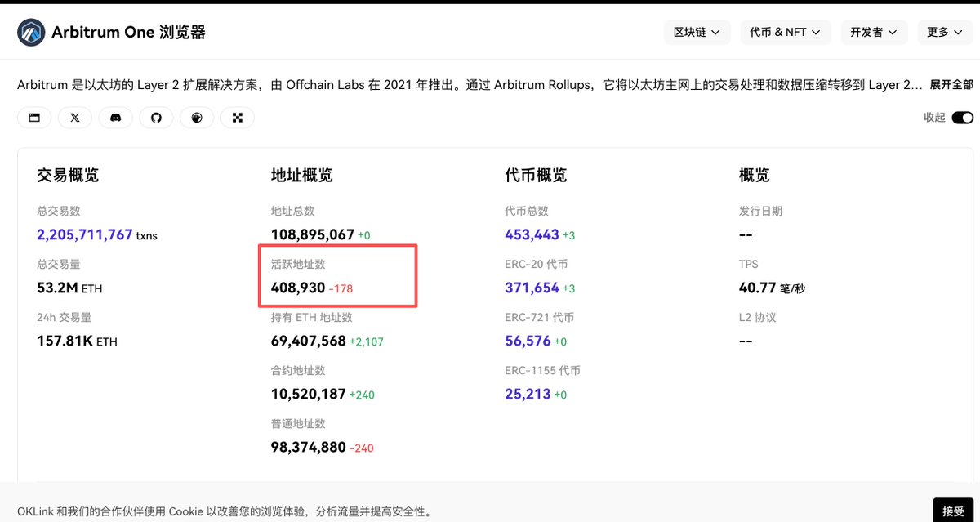
Task: Click the -178 active address change
Action: [x=341, y=288]
